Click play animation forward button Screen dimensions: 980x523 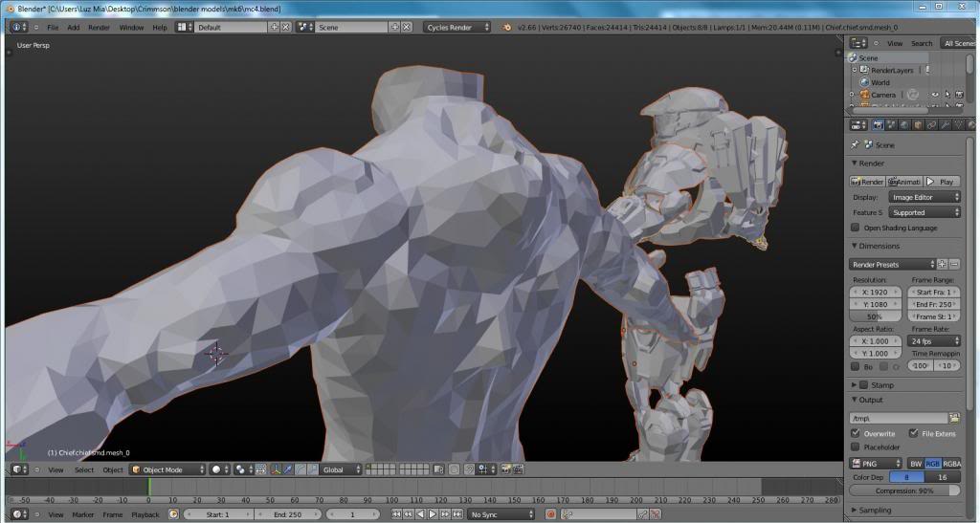[x=433, y=514]
